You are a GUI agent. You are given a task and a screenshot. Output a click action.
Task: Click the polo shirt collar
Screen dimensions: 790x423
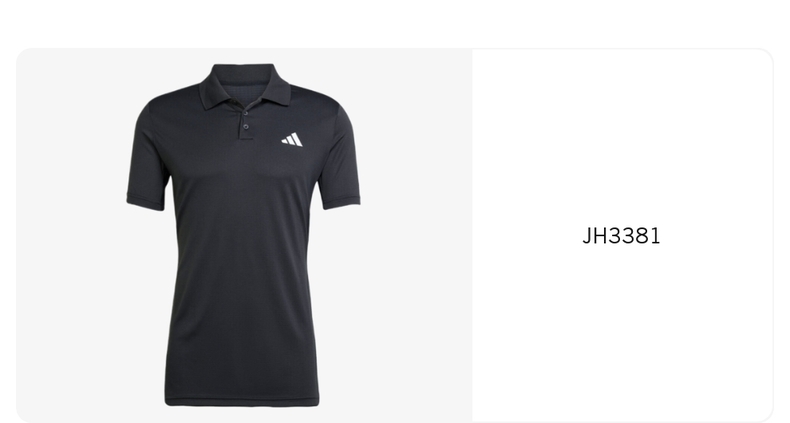click(244, 86)
